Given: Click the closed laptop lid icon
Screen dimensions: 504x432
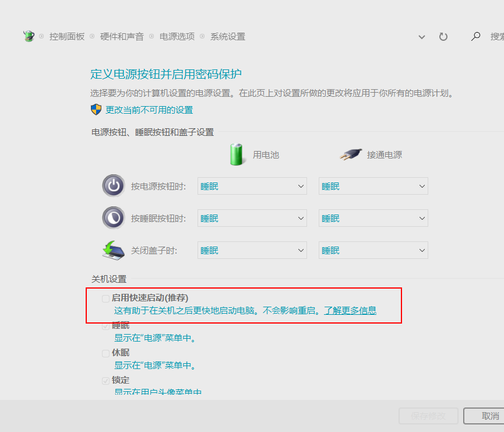Looking at the screenshot, I should (x=113, y=248).
